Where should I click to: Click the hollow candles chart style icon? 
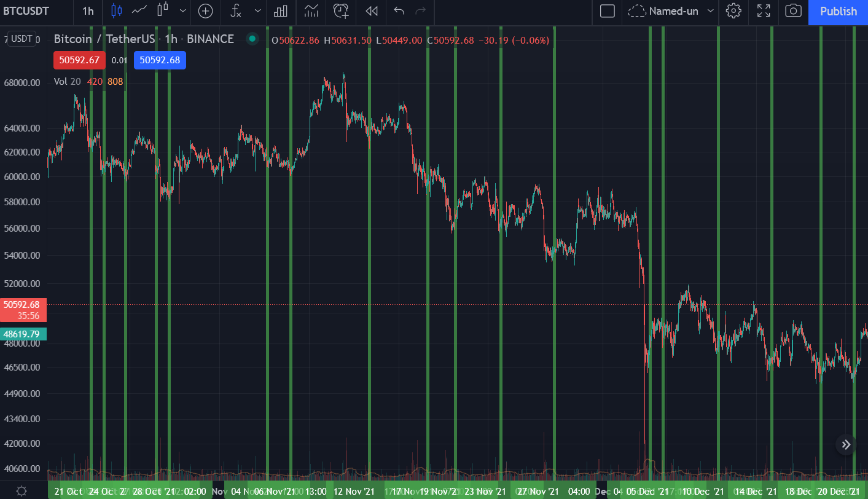pos(162,11)
